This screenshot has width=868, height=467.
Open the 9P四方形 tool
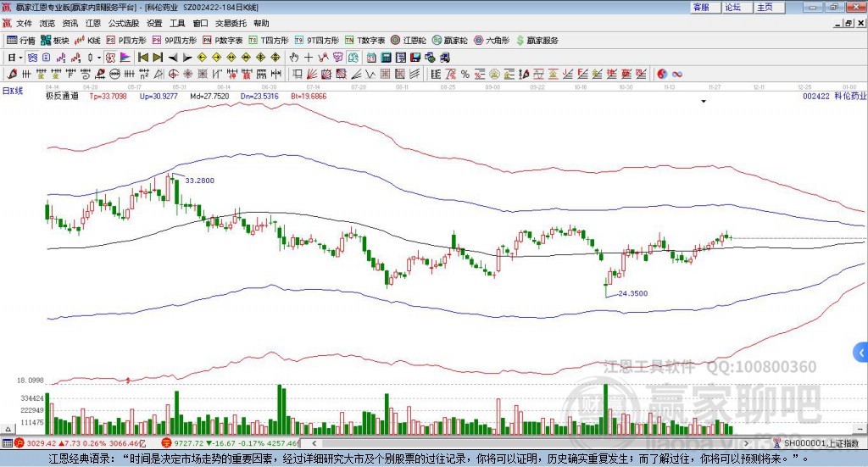(175, 41)
